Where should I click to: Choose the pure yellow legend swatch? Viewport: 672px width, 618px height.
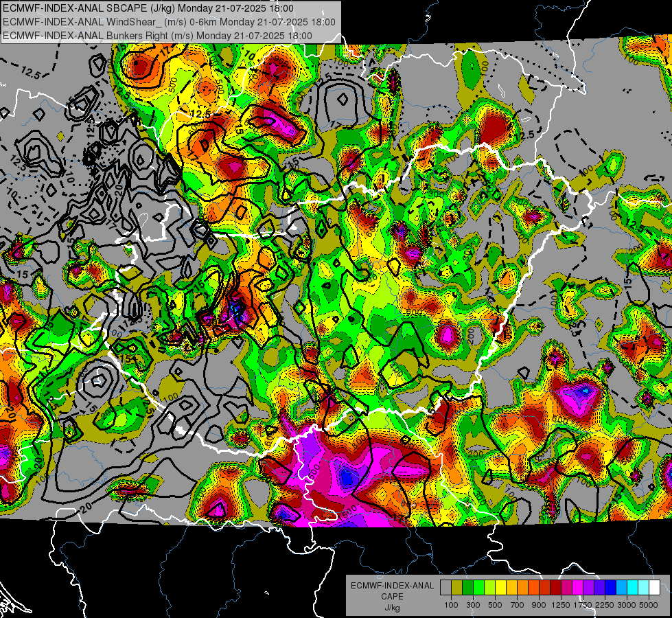click(500, 587)
